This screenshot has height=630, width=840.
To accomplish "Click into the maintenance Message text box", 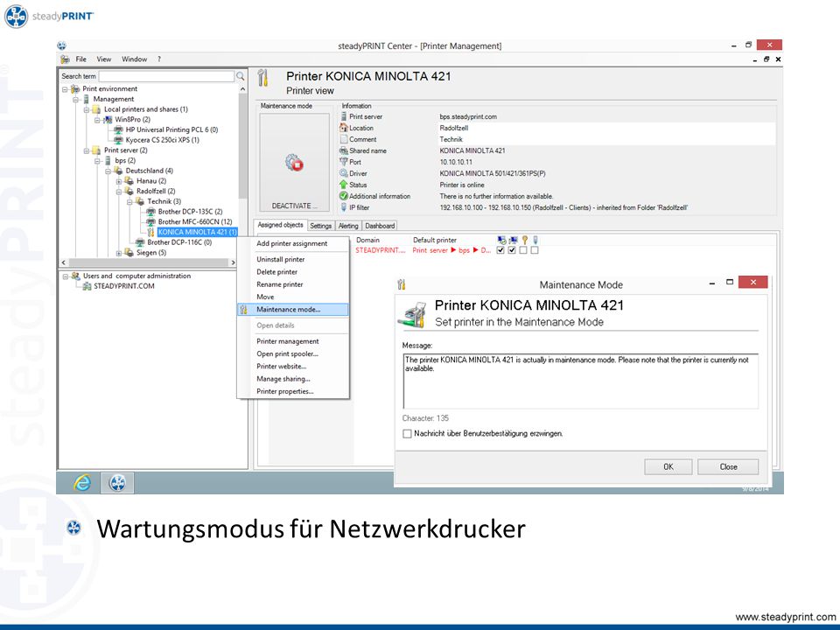I will click(581, 381).
